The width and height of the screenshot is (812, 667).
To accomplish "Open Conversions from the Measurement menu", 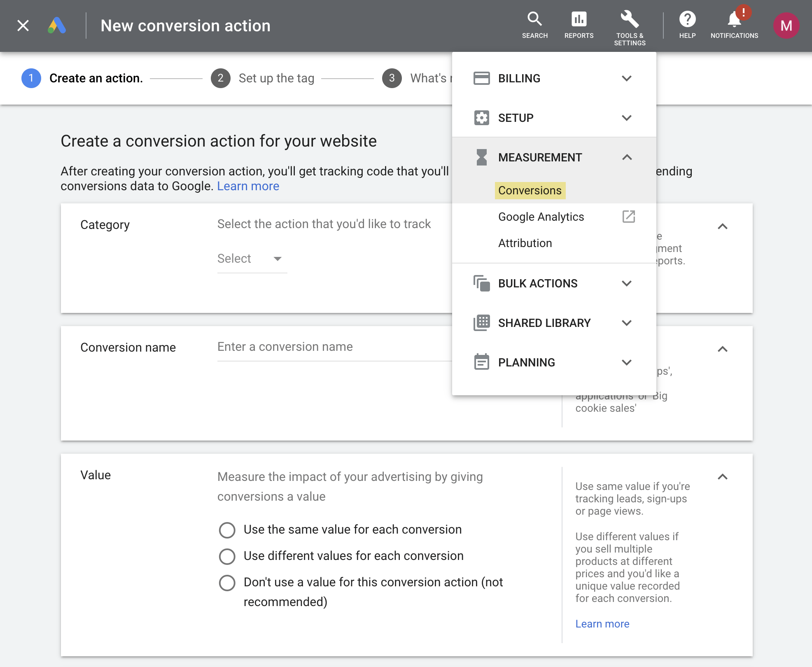I will 530,190.
